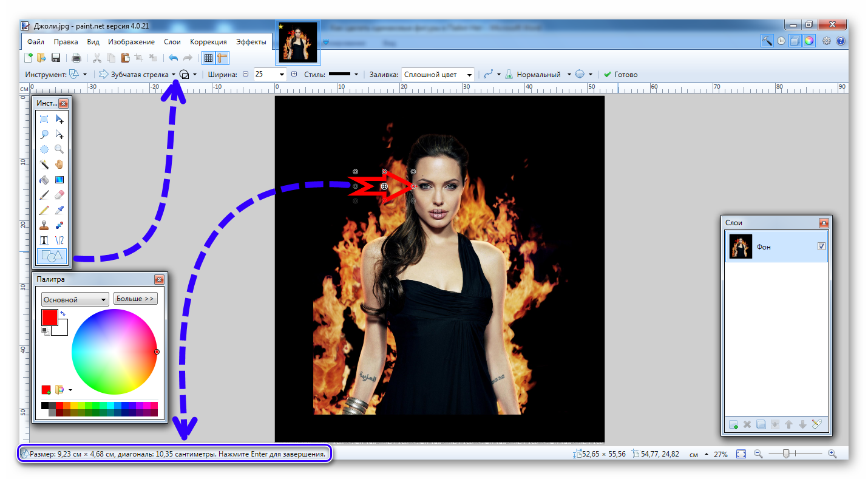This screenshot has height=479, width=868.
Task: Open the Зубчатая стрелка shape dropdown
Action: 174,75
